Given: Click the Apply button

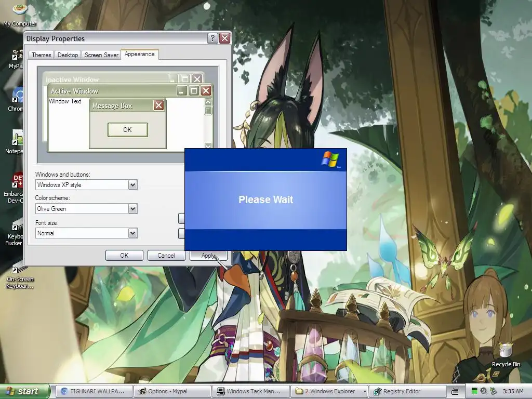Looking at the screenshot, I should [x=208, y=256].
